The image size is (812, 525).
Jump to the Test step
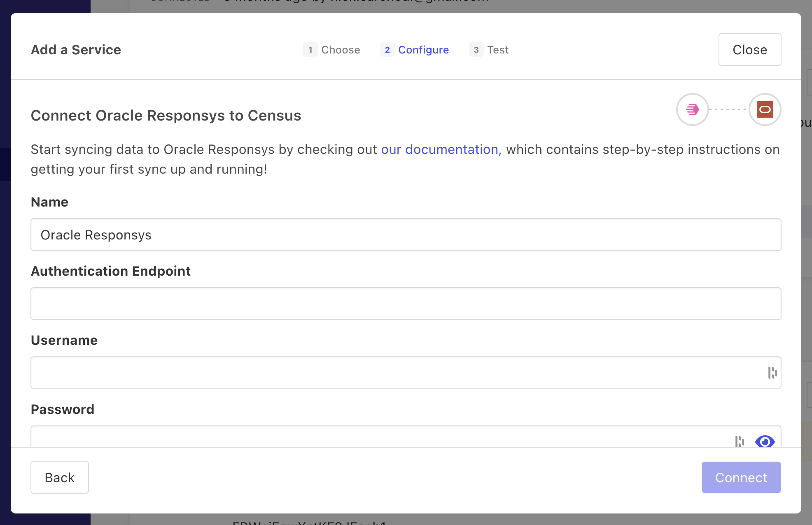pyautogui.click(x=498, y=50)
